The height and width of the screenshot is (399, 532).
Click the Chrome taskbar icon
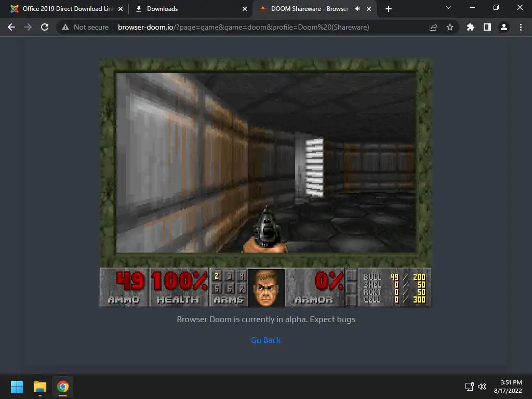pyautogui.click(x=63, y=387)
